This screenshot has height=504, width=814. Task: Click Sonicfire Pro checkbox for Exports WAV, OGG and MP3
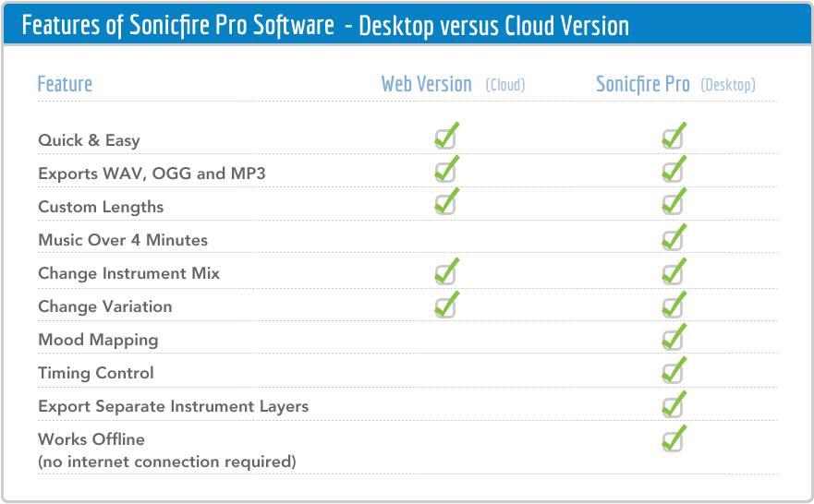(674, 169)
